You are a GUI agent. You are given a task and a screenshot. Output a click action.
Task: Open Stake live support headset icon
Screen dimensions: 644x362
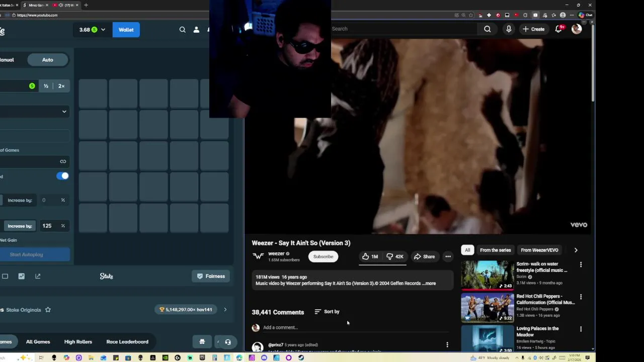click(x=228, y=342)
